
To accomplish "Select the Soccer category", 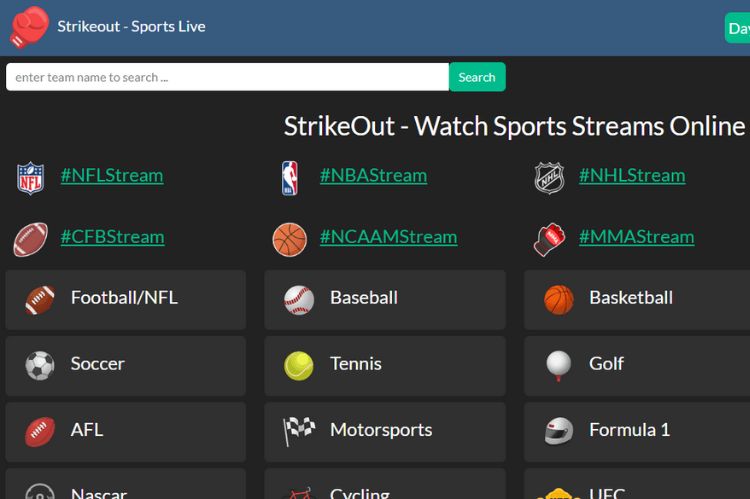I will (126, 366).
